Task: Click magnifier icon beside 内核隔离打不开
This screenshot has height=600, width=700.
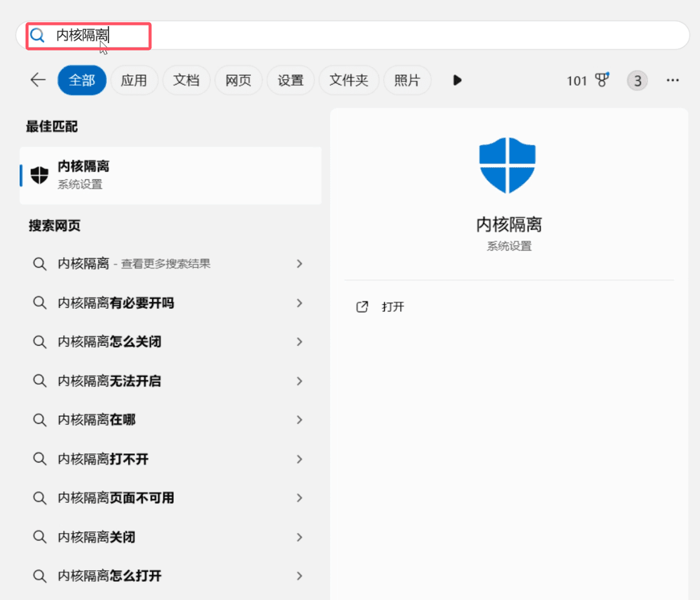Action: pyautogui.click(x=39, y=459)
